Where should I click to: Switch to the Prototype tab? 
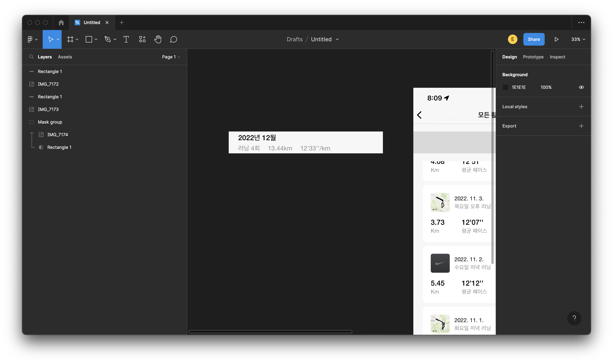point(533,57)
